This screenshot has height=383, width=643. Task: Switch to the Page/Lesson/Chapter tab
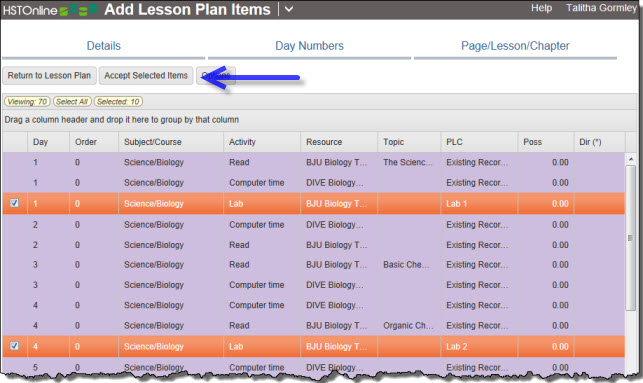pyautogui.click(x=515, y=46)
